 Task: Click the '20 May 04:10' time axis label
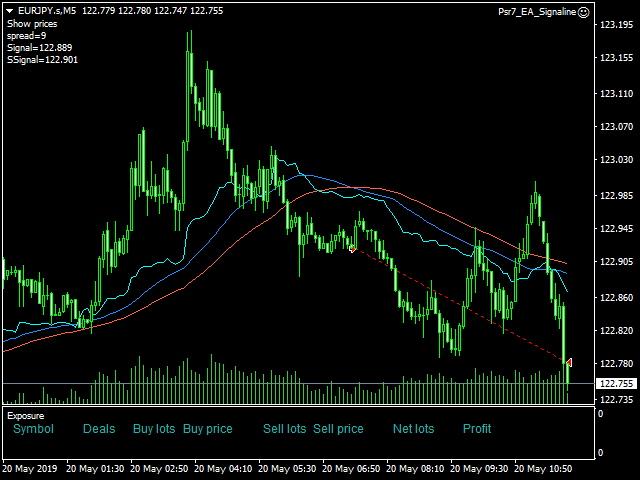223,469
